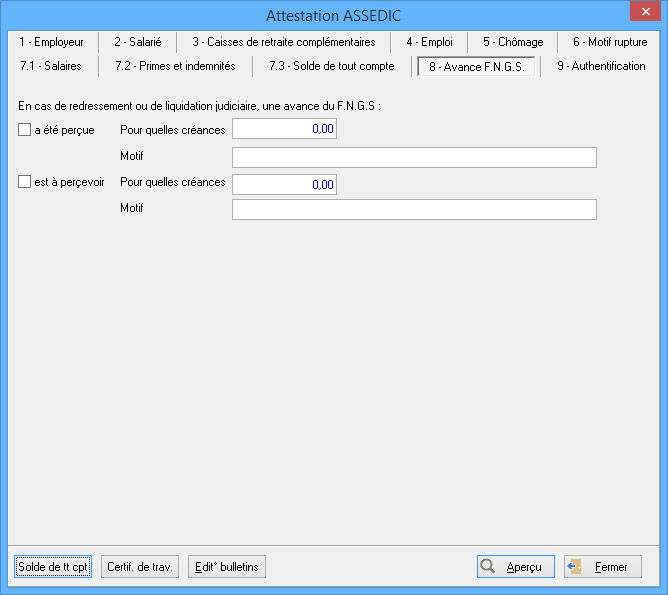Enable the 'a été perçue' checkbox
The width and height of the screenshot is (668, 595).
point(25,129)
